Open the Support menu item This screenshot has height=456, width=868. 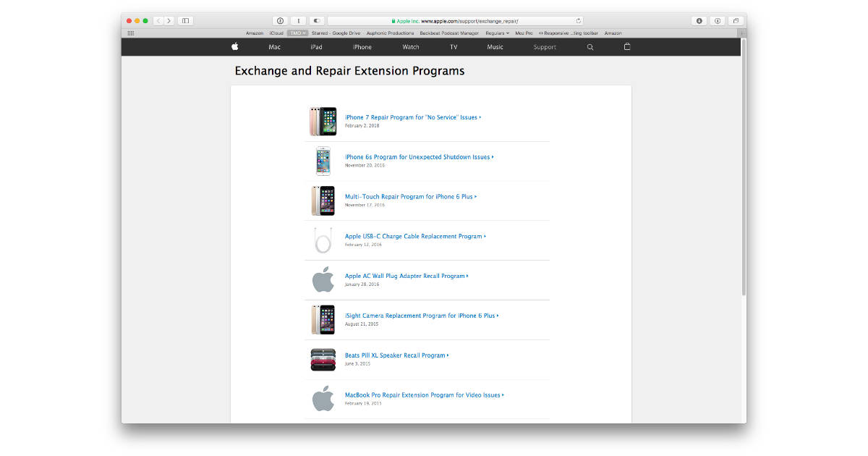coord(545,47)
